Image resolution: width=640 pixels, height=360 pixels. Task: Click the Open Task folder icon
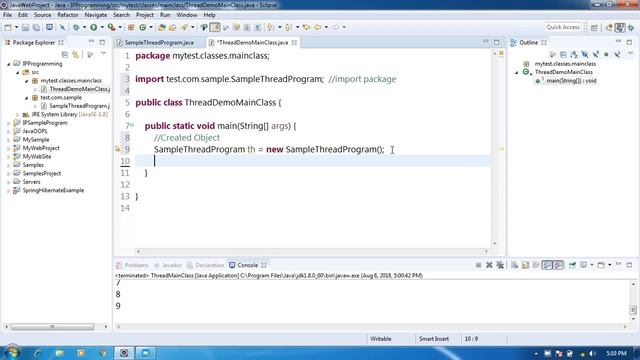pos(172,27)
